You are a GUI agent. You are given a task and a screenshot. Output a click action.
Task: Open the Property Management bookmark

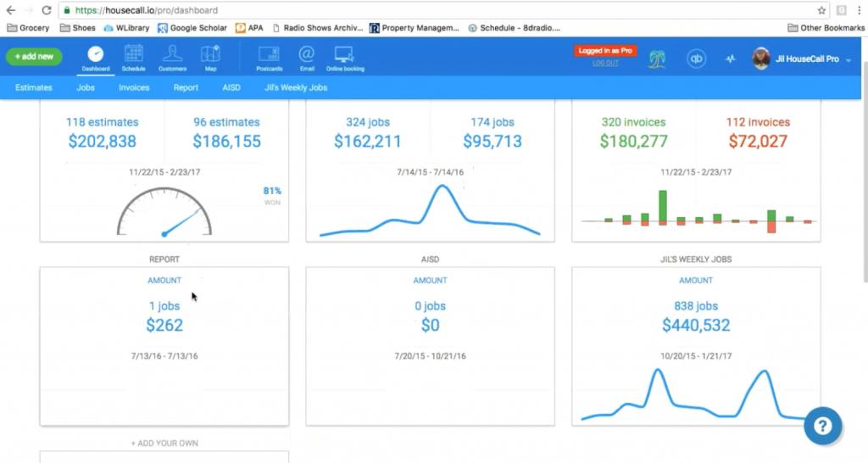coord(414,28)
